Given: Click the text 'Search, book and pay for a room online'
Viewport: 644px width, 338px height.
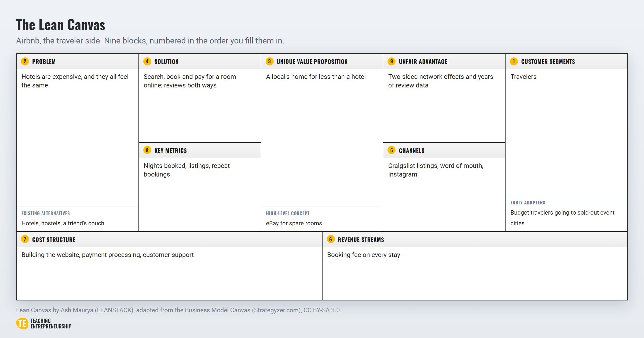Looking at the screenshot, I should point(190,81).
